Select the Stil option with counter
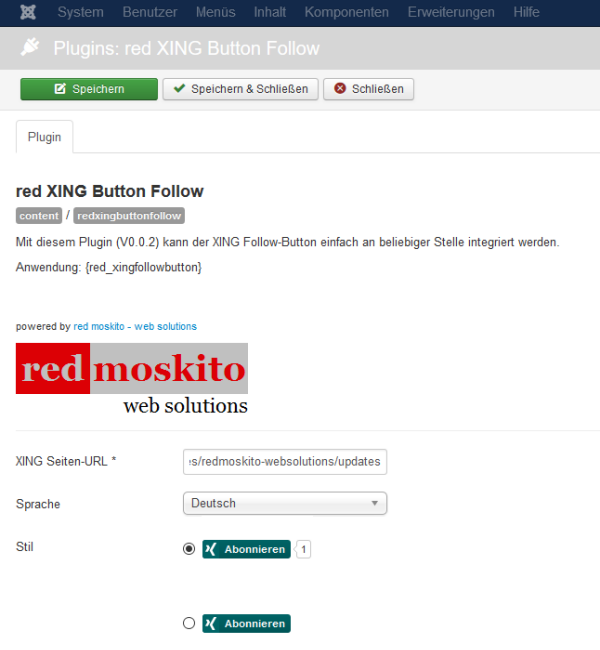The width and height of the screenshot is (600, 650). [x=189, y=549]
